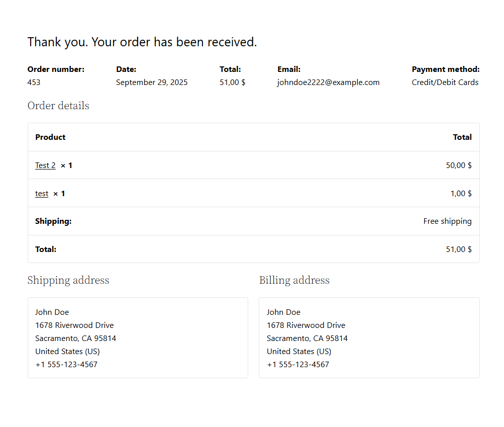Click the email address johndoe2222@example.com
The width and height of the screenshot is (504, 427).
[328, 82]
